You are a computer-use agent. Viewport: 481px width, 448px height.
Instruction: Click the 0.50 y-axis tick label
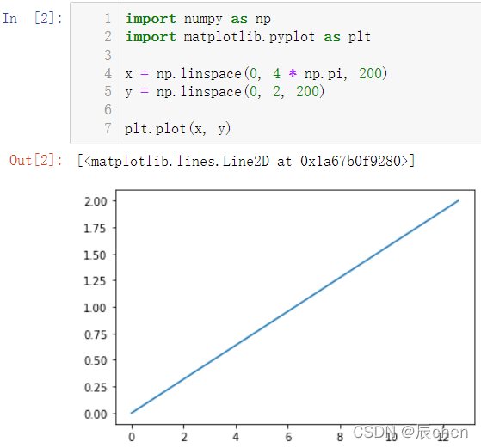coord(96,360)
